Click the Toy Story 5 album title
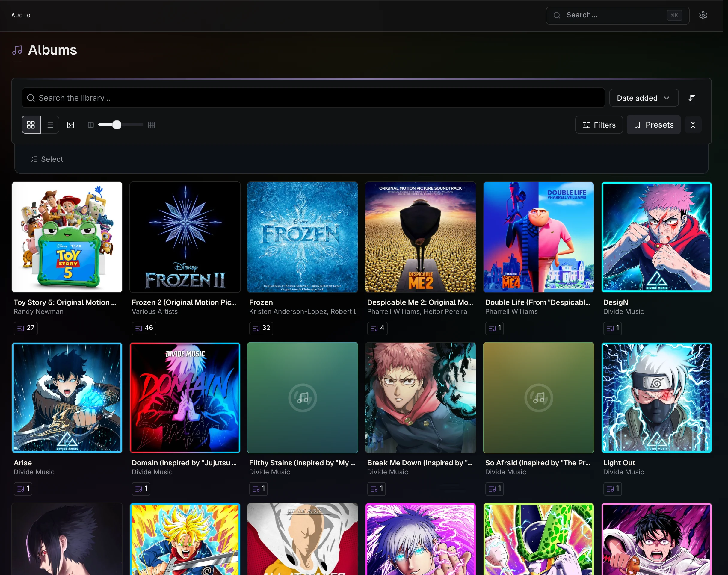The image size is (728, 575). [x=65, y=302]
